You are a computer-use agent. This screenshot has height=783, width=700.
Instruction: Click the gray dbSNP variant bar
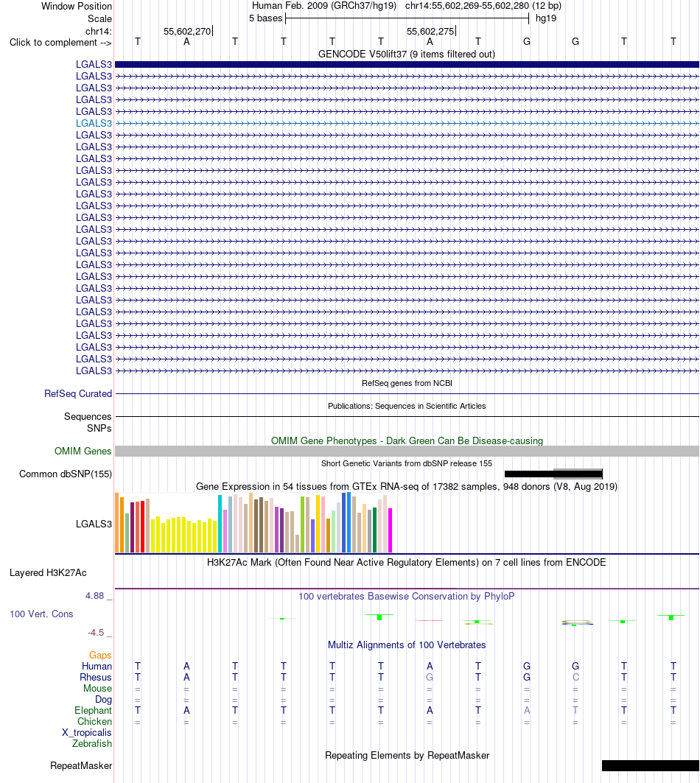click(x=578, y=474)
